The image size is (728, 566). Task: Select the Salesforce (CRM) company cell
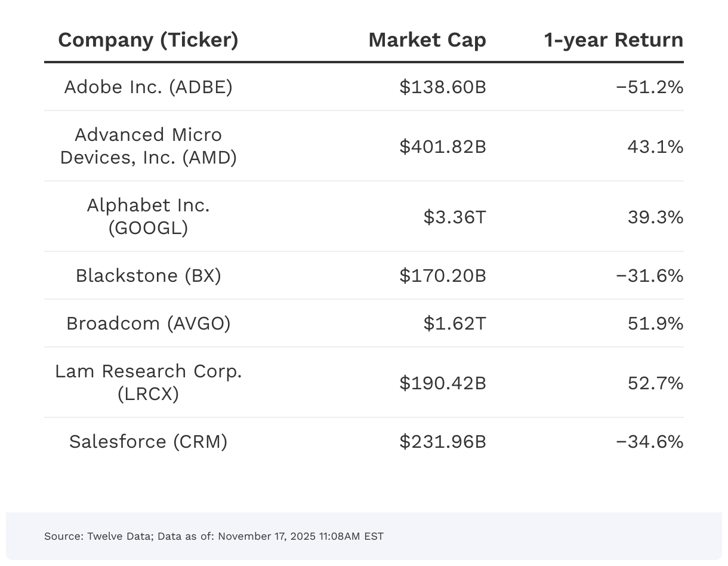[x=148, y=442]
